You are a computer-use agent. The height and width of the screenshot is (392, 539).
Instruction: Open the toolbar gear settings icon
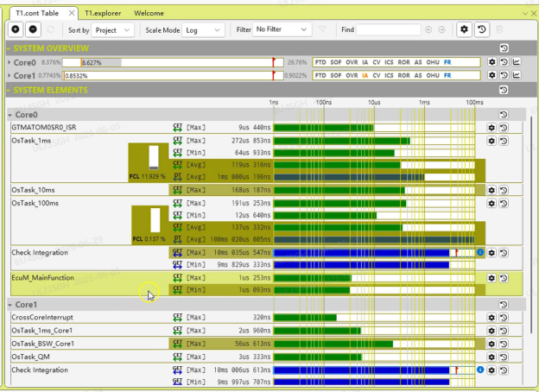[464, 29]
